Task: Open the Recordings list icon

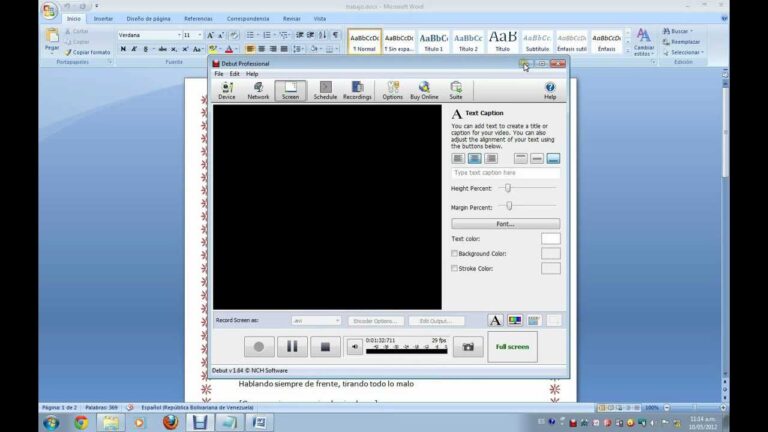Action: (x=357, y=90)
